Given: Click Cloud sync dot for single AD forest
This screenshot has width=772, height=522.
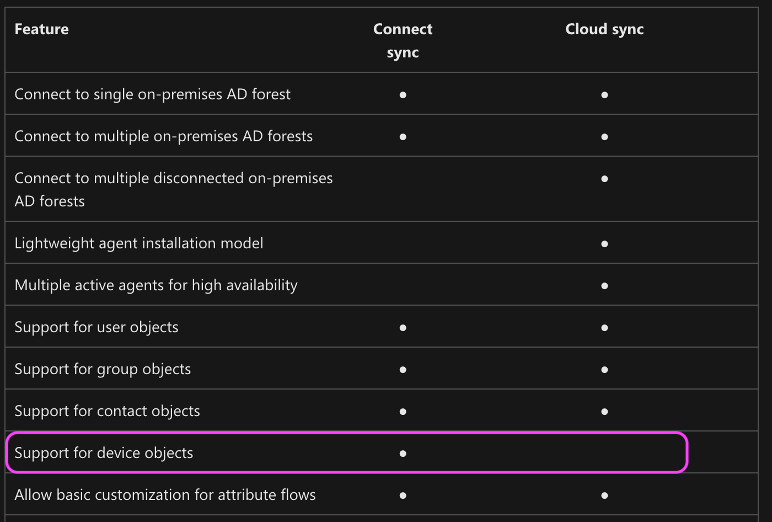Looking at the screenshot, I should pyautogui.click(x=605, y=95).
